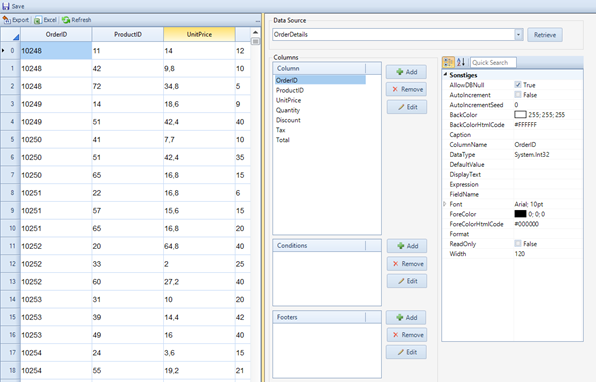Click the UnitPrice grid column header
Screen dimensions: 596x382
click(199, 34)
